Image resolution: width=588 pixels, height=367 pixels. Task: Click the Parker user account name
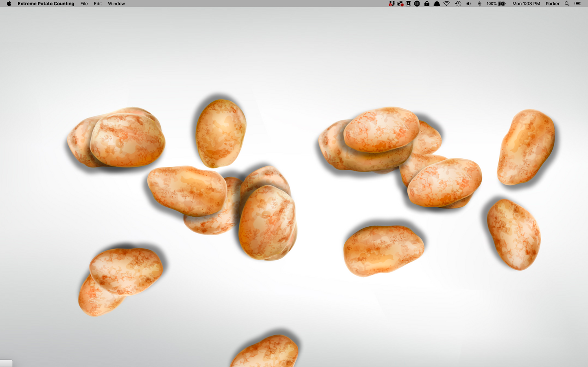click(552, 4)
